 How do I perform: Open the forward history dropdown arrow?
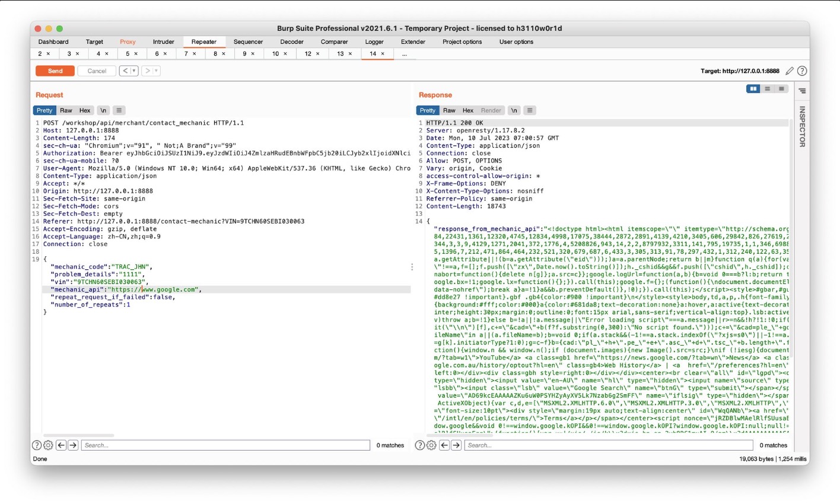(x=157, y=71)
